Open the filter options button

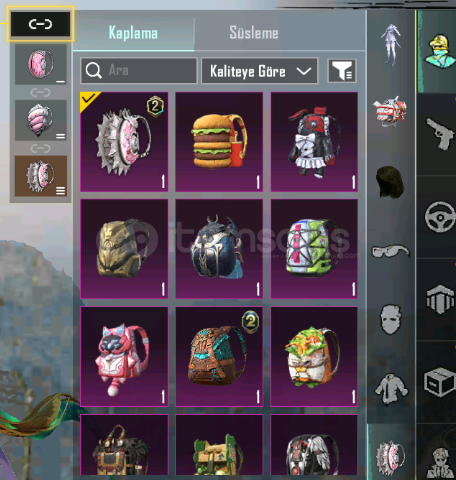click(342, 71)
